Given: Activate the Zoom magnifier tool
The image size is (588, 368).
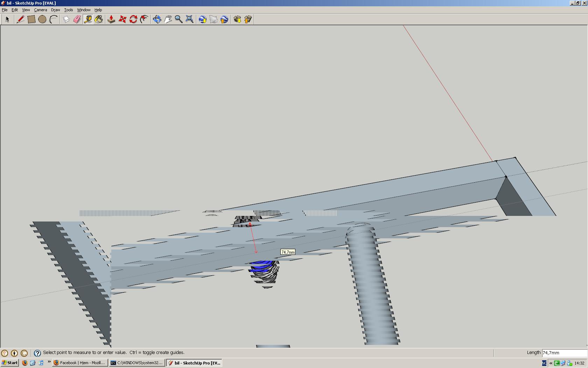Looking at the screenshot, I should 178,19.
